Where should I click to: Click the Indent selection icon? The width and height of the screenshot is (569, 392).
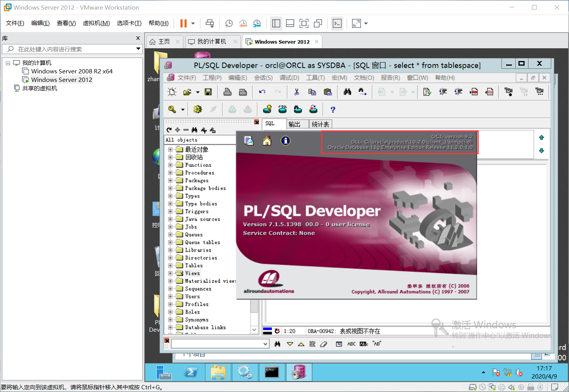point(443,92)
